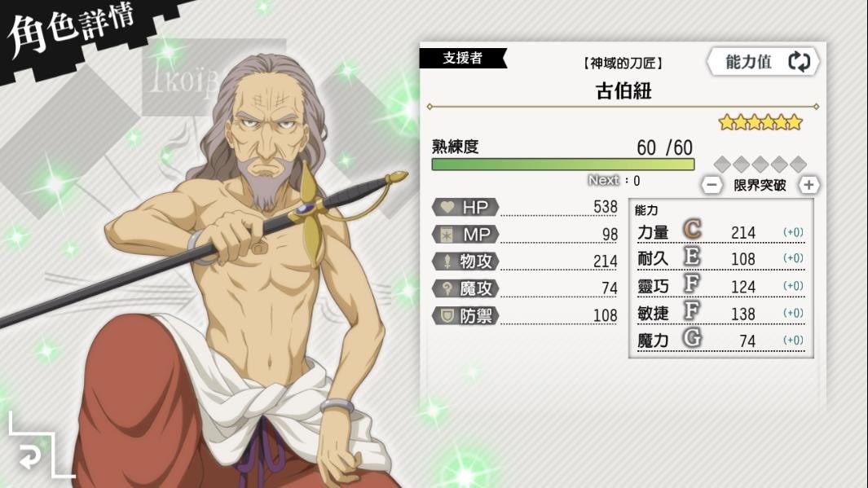Select the 支援者 label tab

(x=463, y=58)
